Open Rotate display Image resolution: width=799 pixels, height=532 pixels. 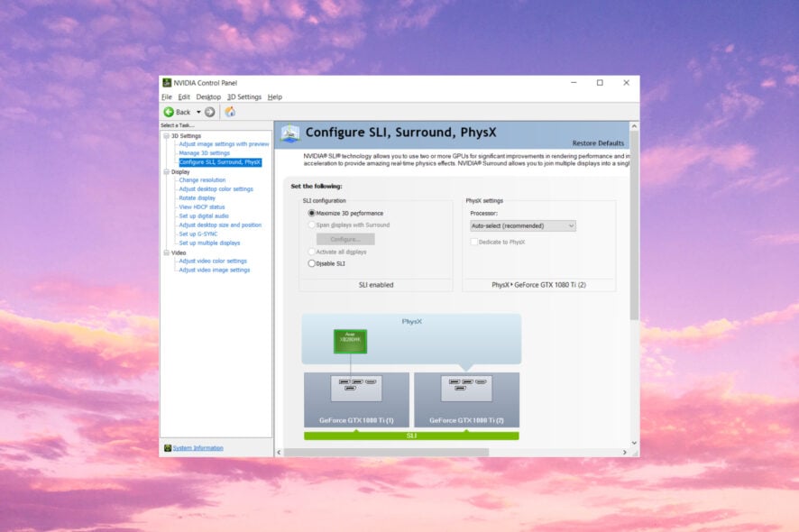coord(197,197)
